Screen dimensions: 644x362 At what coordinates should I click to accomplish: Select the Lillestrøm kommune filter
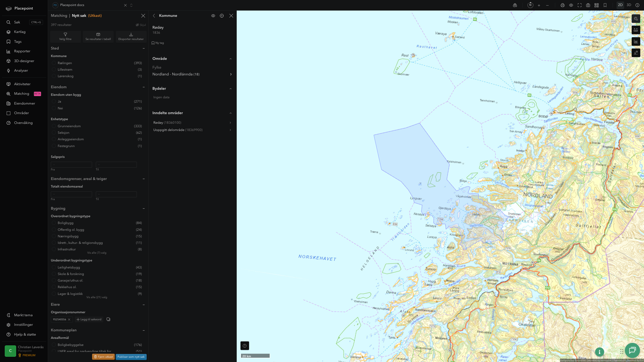click(54, 69)
